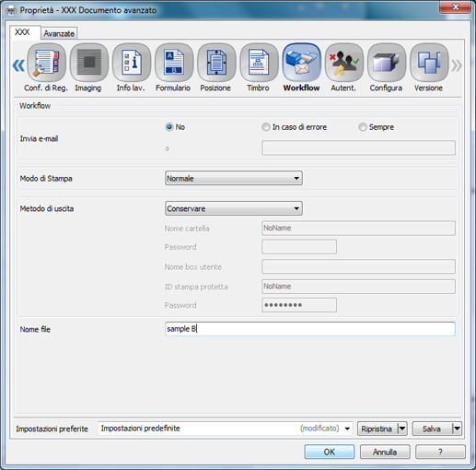476x470 pixels.
Task: Choose the In caso di errore option
Action: 266,127
